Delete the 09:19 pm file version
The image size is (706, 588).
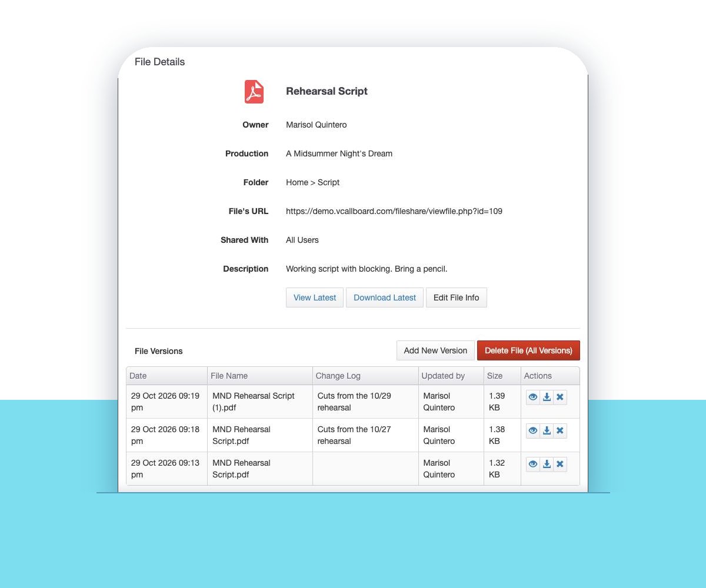click(560, 397)
